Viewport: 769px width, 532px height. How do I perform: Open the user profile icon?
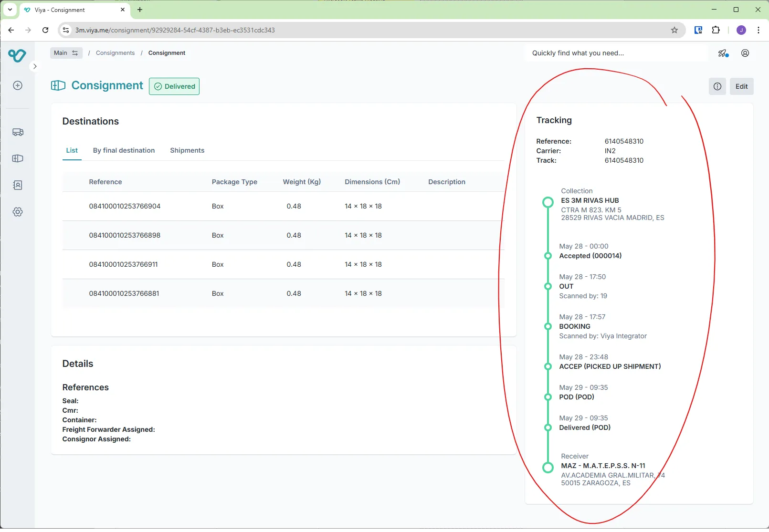click(745, 53)
